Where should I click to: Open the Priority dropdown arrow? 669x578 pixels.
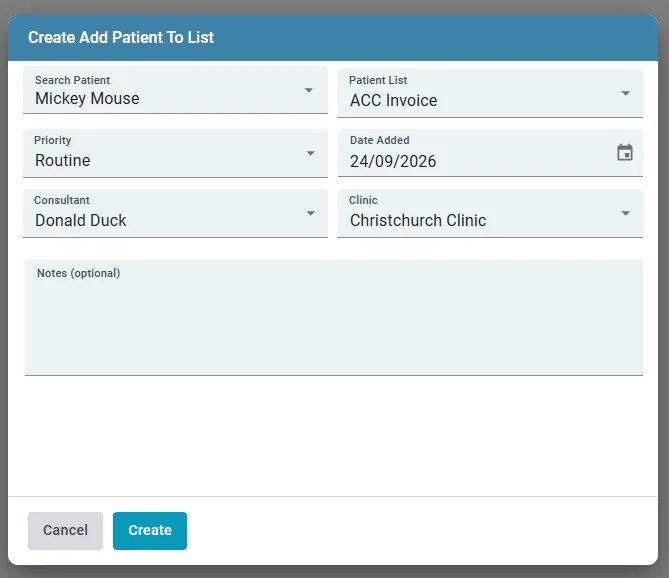pos(311,153)
